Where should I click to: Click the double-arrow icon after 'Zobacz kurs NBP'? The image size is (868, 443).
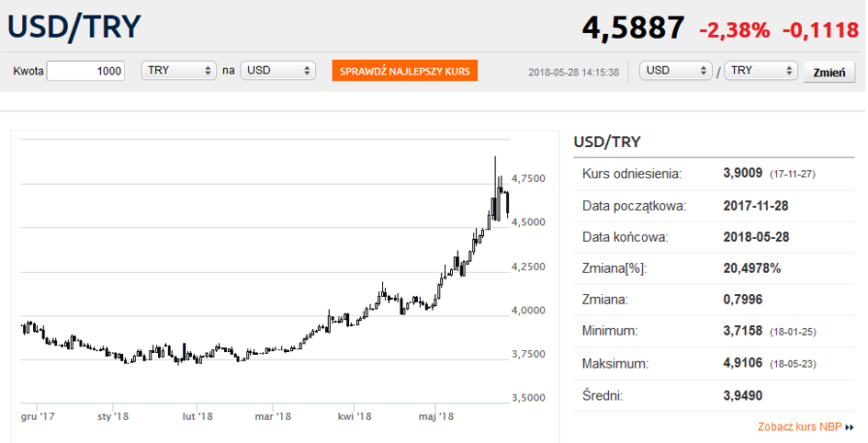tap(850, 427)
